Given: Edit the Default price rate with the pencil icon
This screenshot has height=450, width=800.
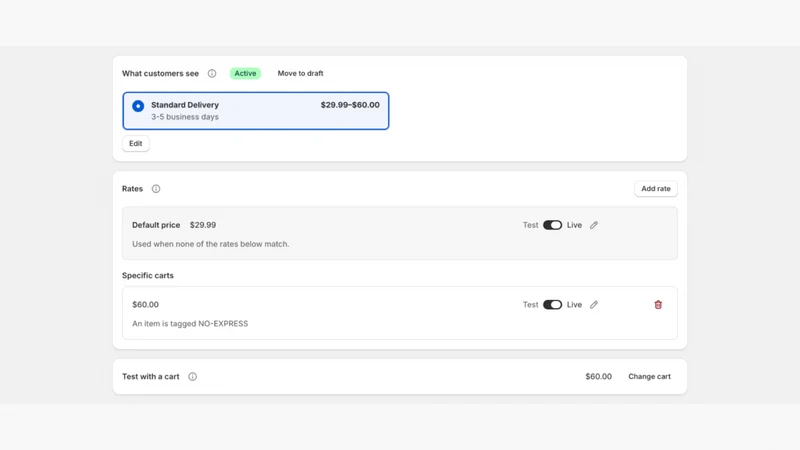Looking at the screenshot, I should tap(594, 225).
